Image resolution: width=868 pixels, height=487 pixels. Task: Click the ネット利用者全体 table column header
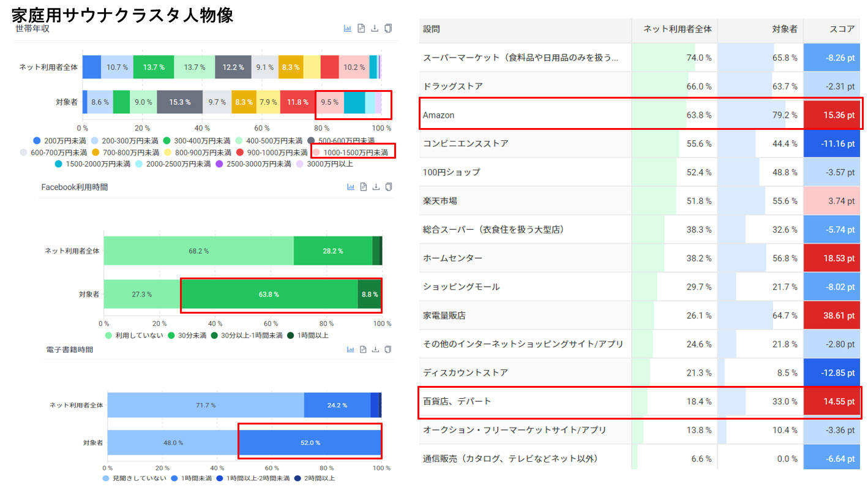[x=677, y=29]
